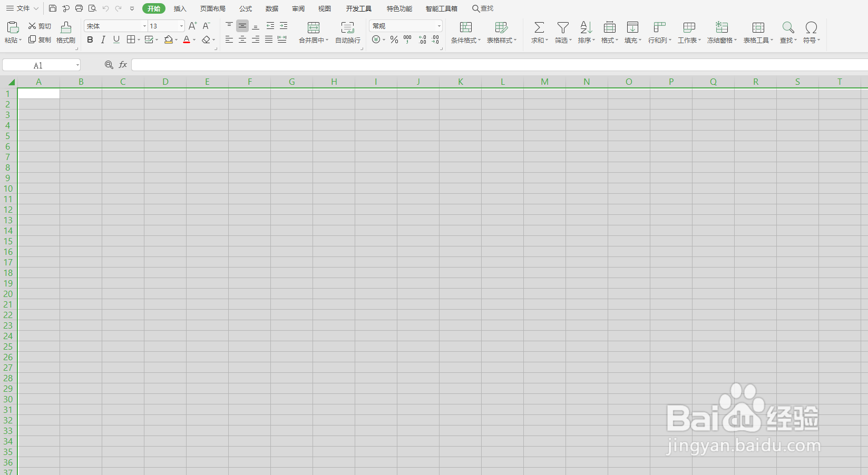Image resolution: width=868 pixels, height=475 pixels.
Task: Click the eraser clear format icon
Action: pos(206,39)
